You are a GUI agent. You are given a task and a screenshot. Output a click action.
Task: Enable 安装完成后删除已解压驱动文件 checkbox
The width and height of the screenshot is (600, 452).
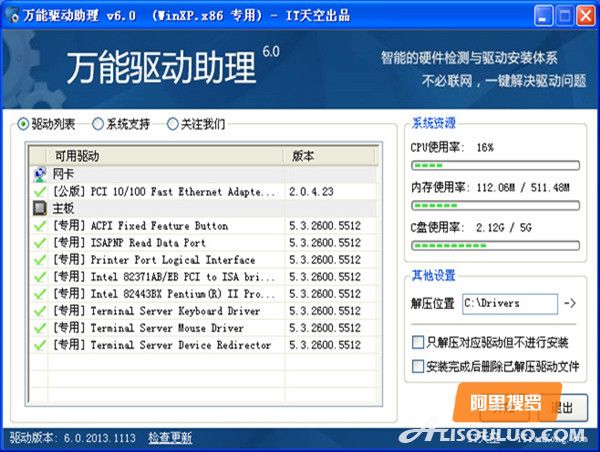coord(418,366)
